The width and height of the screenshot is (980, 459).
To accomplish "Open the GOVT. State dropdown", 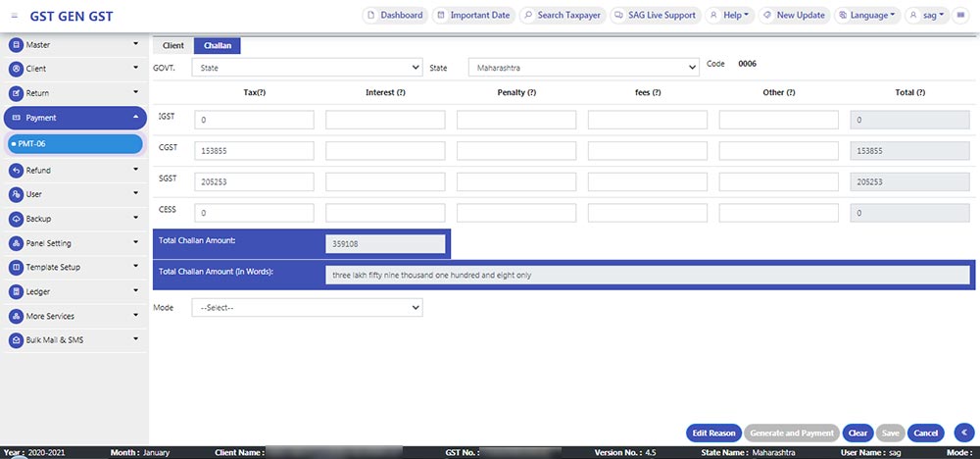I will [x=307, y=68].
